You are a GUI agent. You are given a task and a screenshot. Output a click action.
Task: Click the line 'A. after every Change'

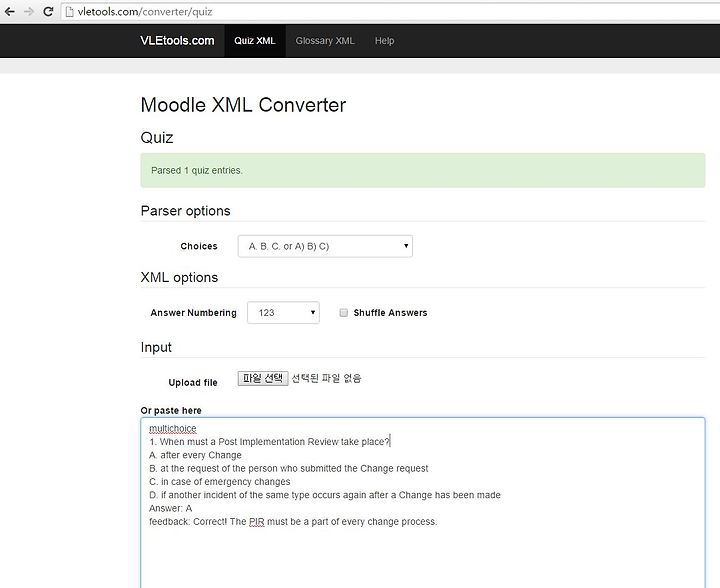coord(195,455)
